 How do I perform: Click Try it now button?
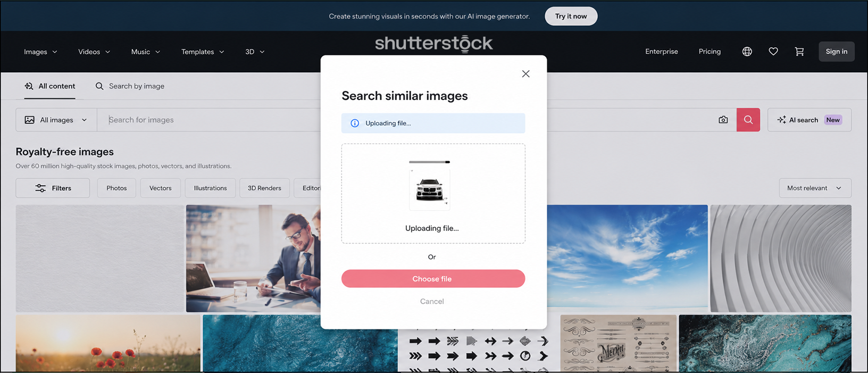pyautogui.click(x=571, y=16)
